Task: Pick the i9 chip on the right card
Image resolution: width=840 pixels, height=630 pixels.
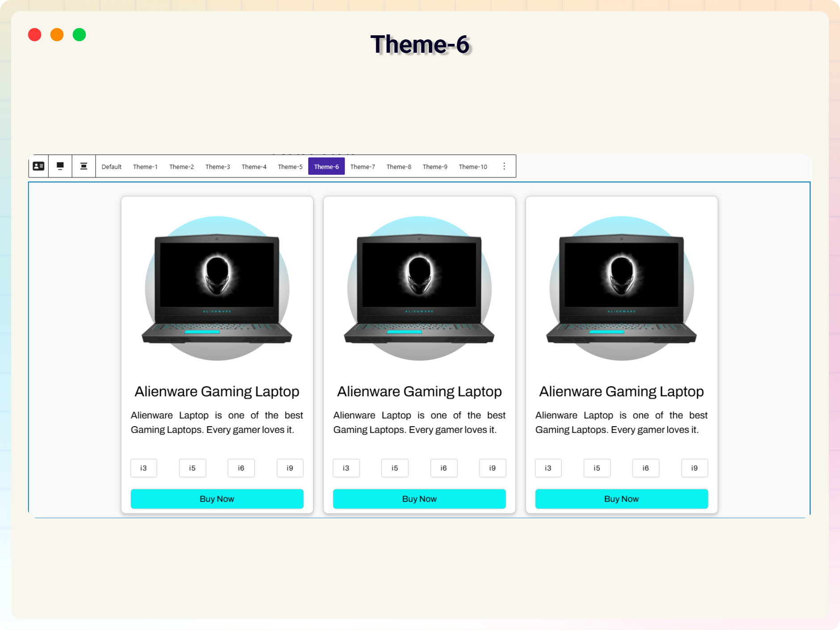Action: coord(694,468)
